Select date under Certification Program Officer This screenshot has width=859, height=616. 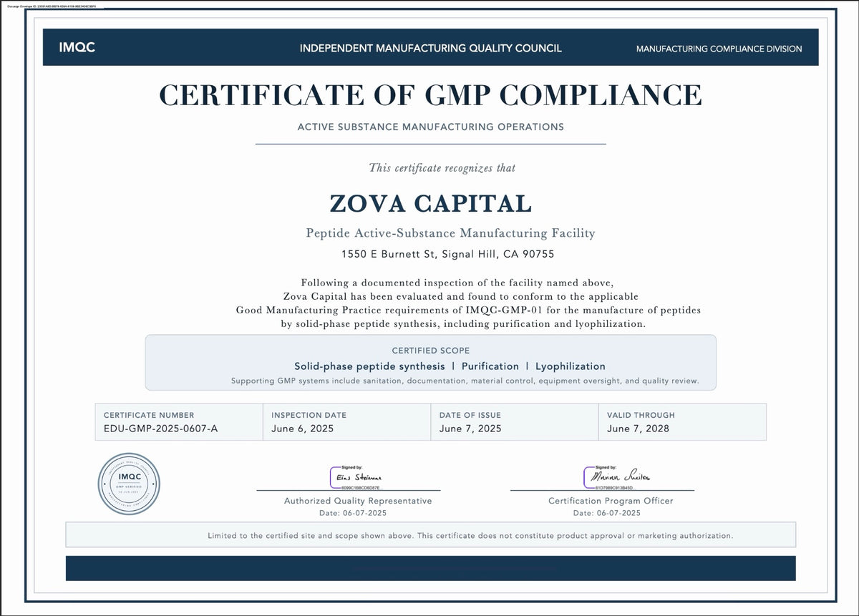607,513
